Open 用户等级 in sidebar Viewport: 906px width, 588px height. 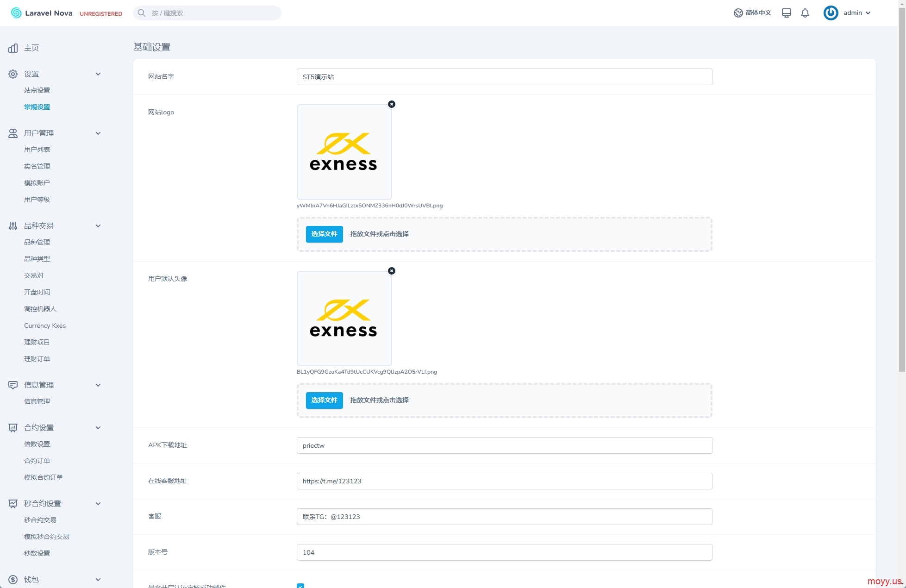pyautogui.click(x=37, y=200)
